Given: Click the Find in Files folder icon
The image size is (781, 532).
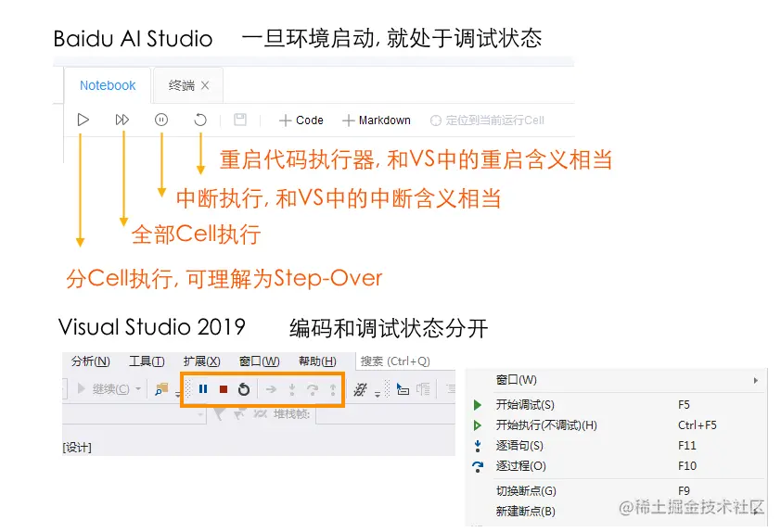Looking at the screenshot, I should tap(161, 389).
